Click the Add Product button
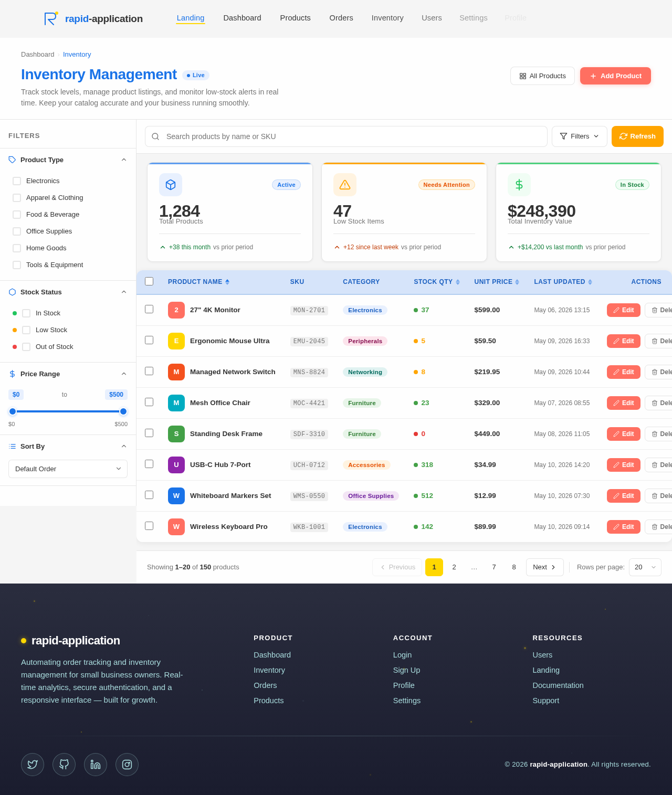672x795 pixels. (615, 76)
